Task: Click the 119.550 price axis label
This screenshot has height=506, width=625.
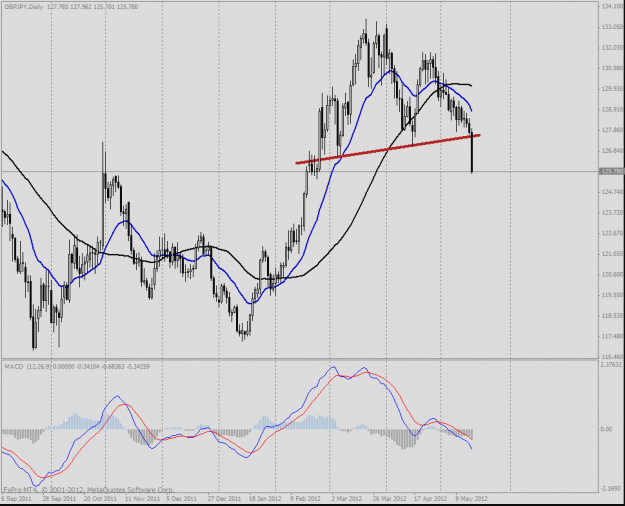Action: coord(612,295)
